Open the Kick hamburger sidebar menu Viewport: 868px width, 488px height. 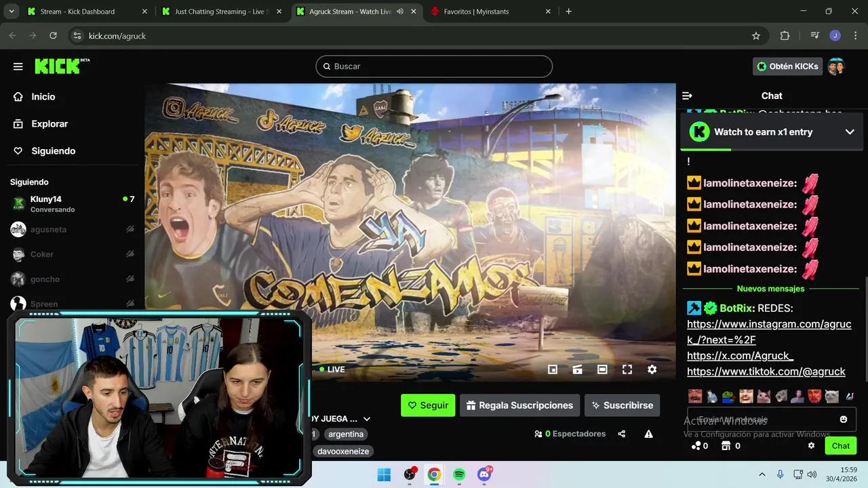coord(18,66)
